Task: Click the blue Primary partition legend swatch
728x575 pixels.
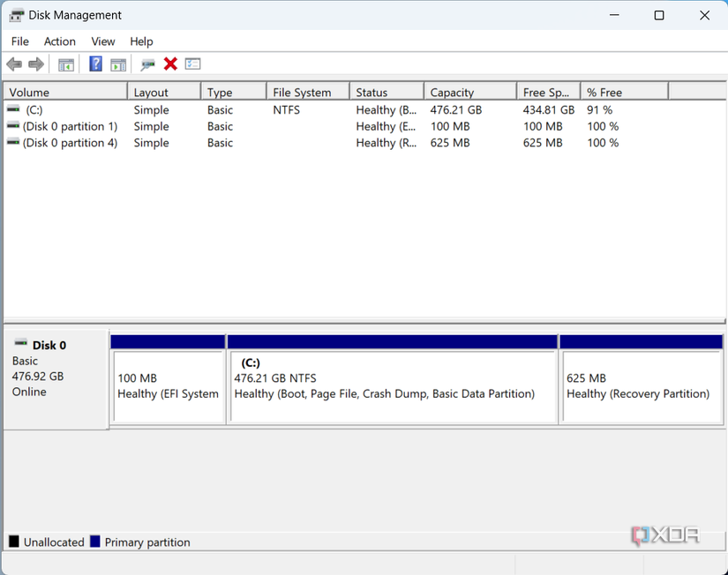Action: click(x=95, y=541)
